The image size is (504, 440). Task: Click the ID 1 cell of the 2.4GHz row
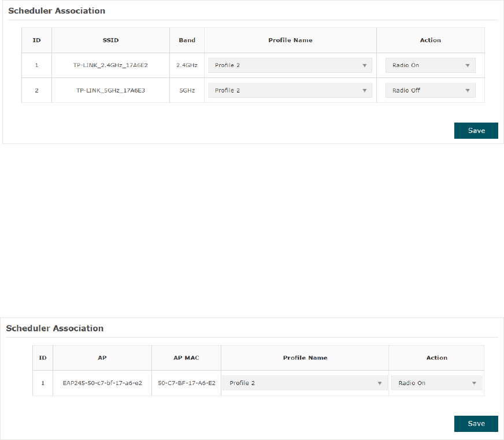36,65
